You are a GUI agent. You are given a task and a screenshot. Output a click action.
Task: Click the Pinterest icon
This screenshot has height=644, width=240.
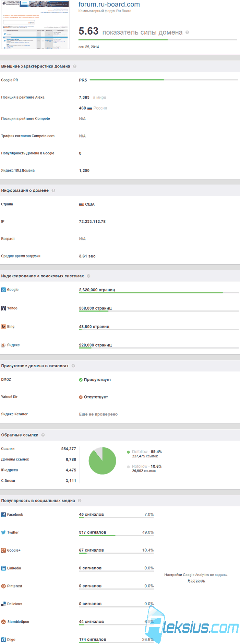point(3,586)
